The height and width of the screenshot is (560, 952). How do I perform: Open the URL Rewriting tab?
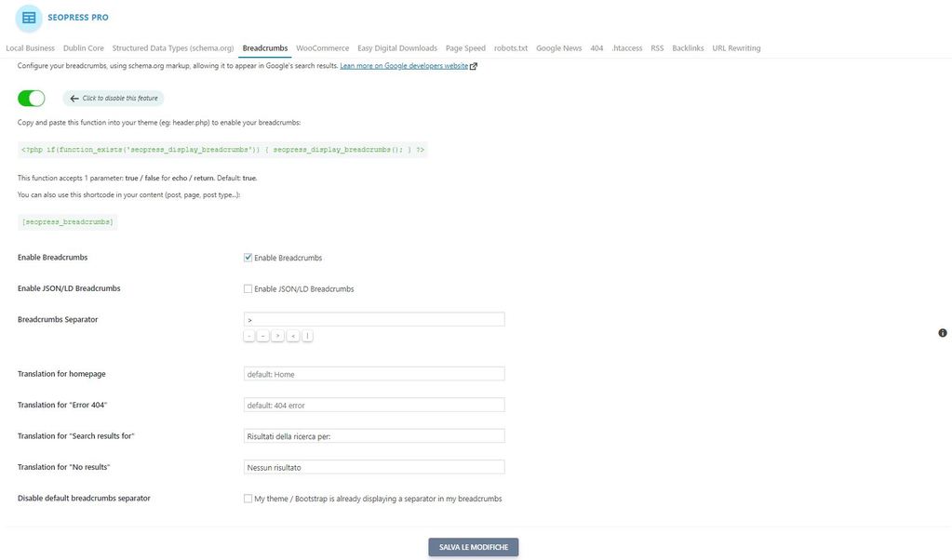pos(736,48)
